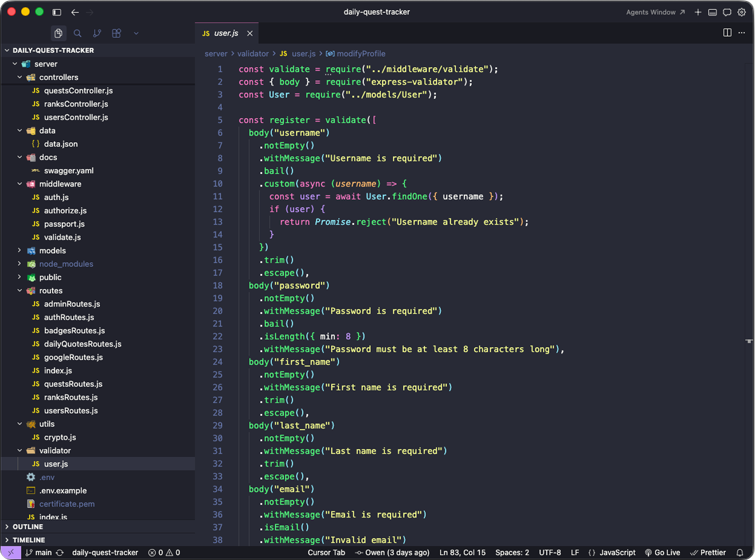Click the JavaScript language mode button
This screenshot has height=560, width=755.
612,553
